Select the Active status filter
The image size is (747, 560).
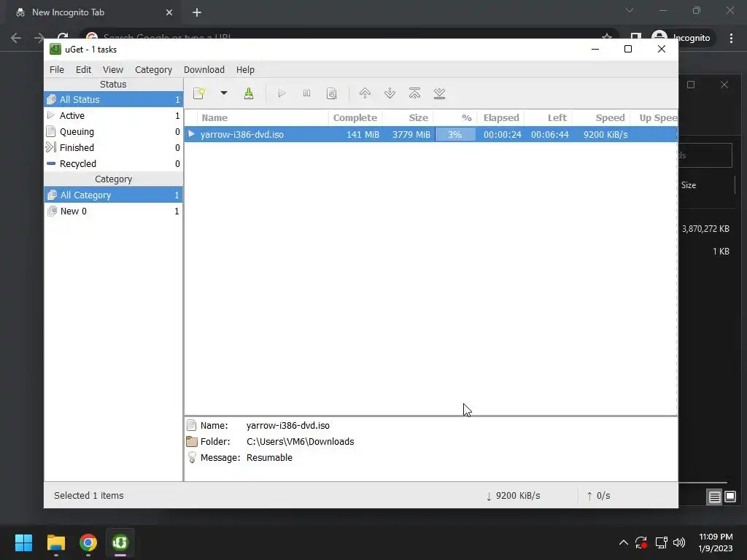coord(113,116)
